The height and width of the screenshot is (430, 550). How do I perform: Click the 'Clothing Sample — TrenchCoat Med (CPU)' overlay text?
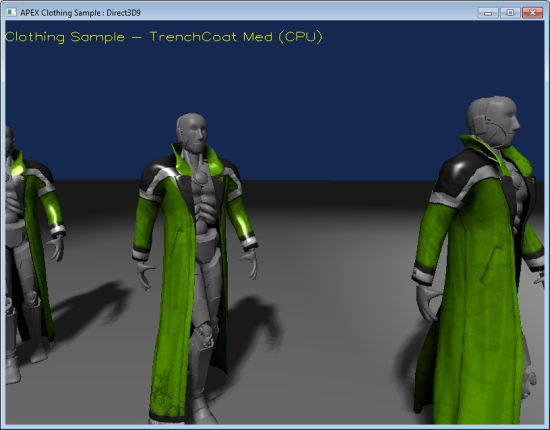point(163,37)
